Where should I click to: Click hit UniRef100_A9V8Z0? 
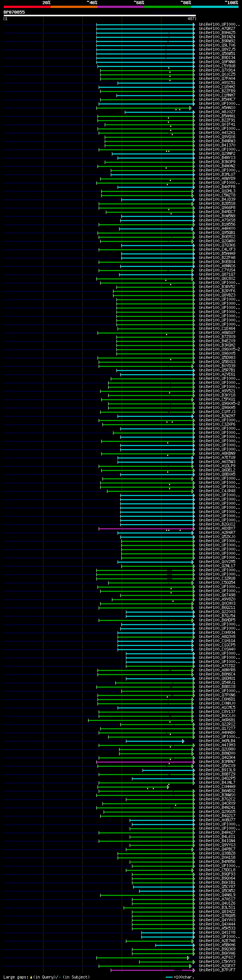pos(217,599)
